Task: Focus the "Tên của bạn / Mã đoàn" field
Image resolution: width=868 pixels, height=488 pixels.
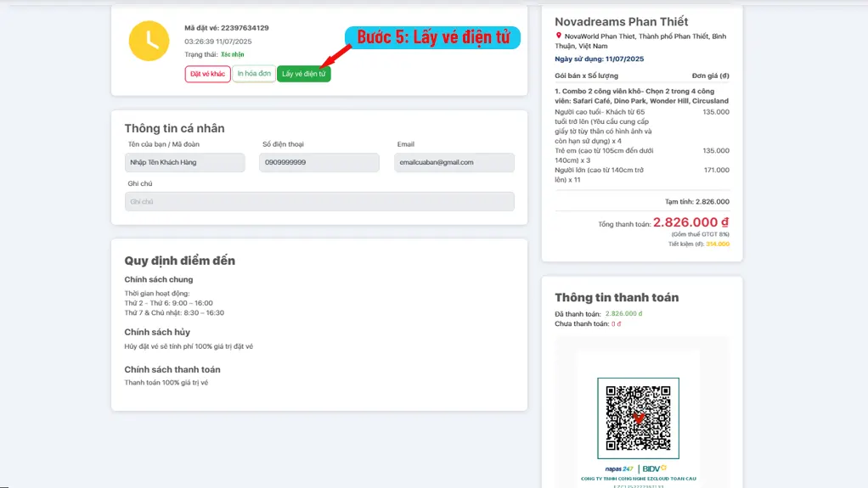Action: 184,162
